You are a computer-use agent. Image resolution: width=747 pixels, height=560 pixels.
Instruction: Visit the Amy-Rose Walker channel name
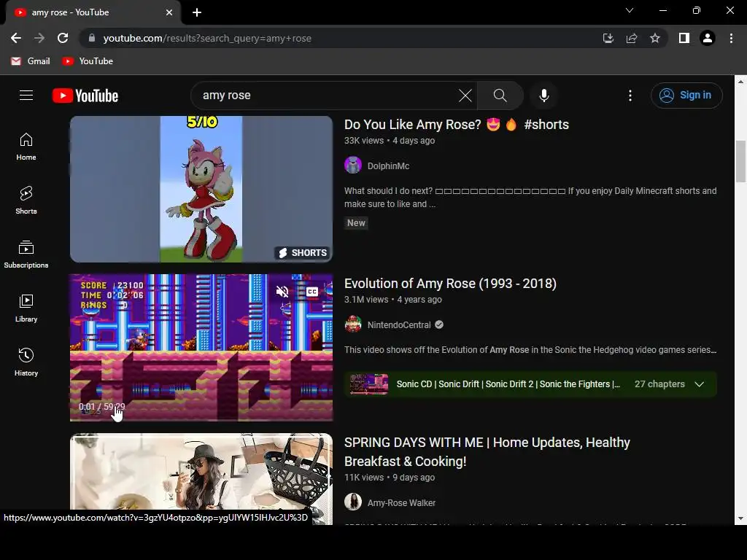pyautogui.click(x=401, y=503)
